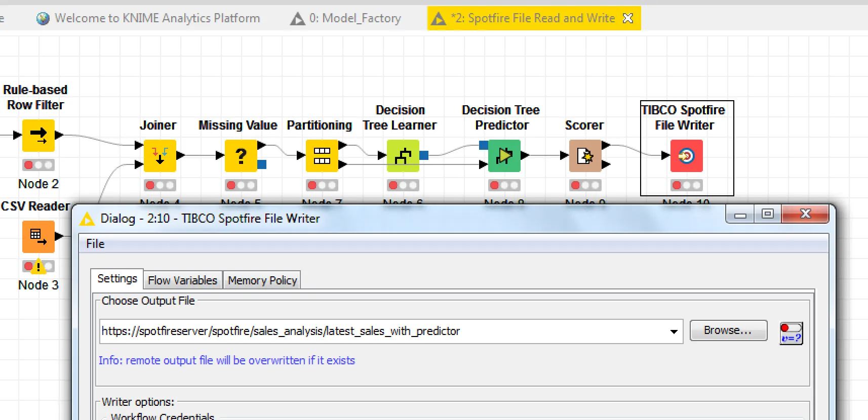This screenshot has height=420, width=868.
Task: Click the dialog title 'Dialog - 2:10 - TIBCO Spotfire File Writer'
Action: click(210, 218)
